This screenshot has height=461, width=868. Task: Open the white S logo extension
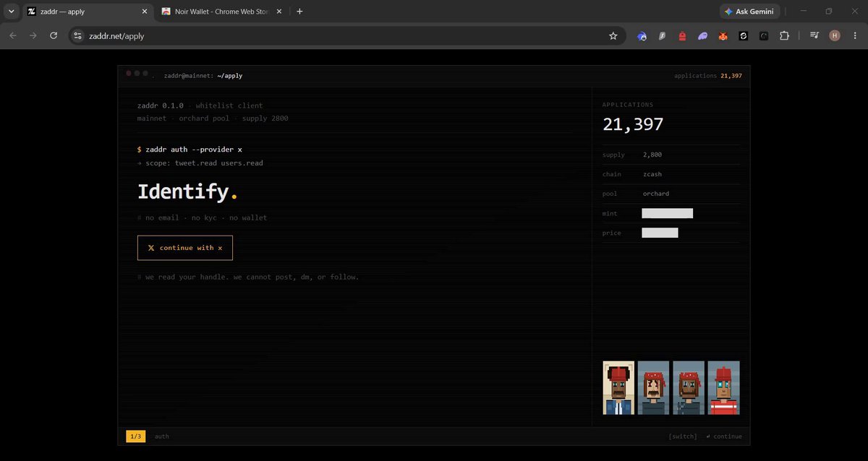click(x=743, y=35)
